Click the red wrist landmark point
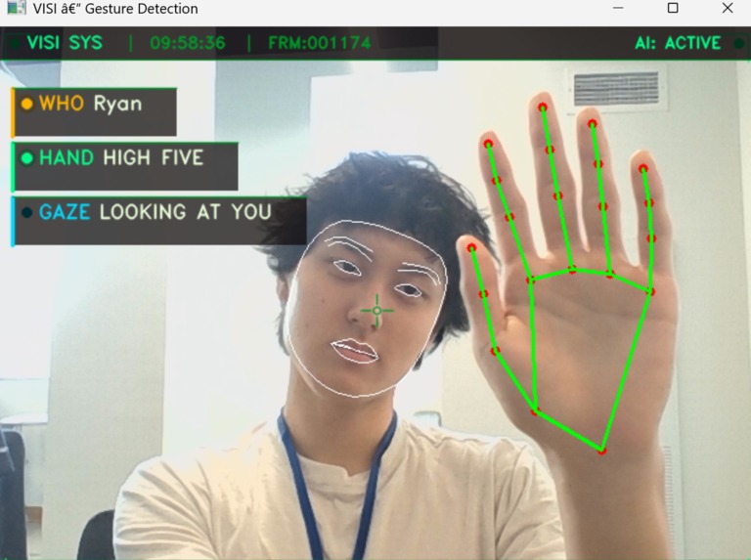 coord(602,450)
